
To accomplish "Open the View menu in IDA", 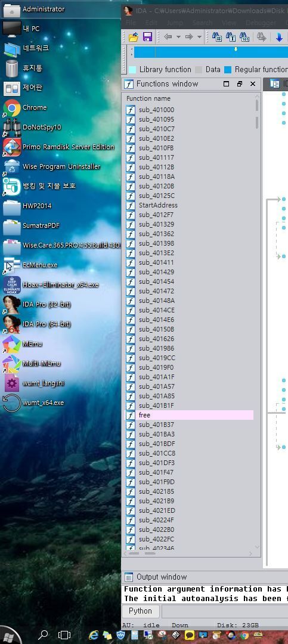I will (229, 23).
